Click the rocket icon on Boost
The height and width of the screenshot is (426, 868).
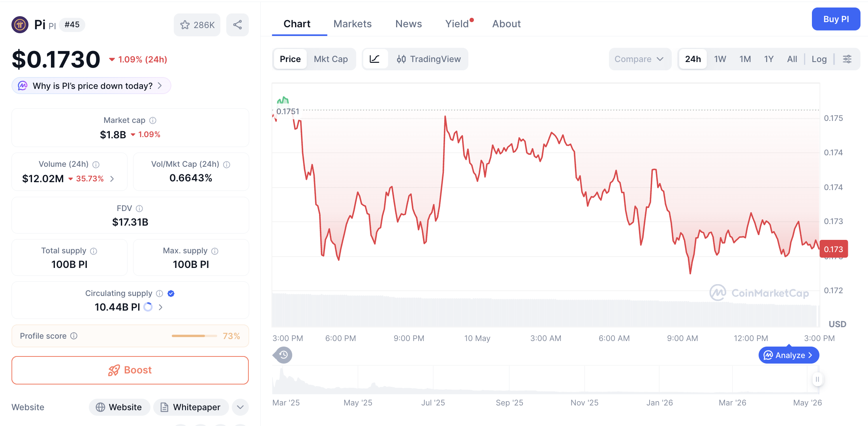pos(114,370)
